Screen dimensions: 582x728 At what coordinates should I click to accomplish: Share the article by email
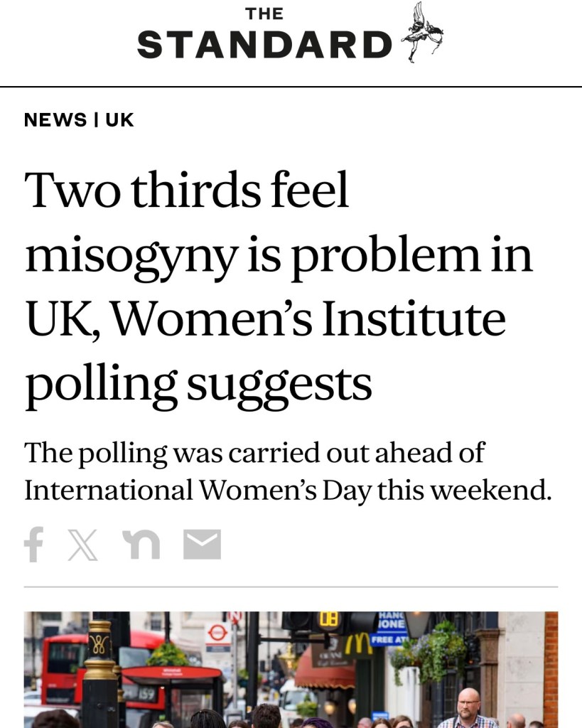coord(203,545)
